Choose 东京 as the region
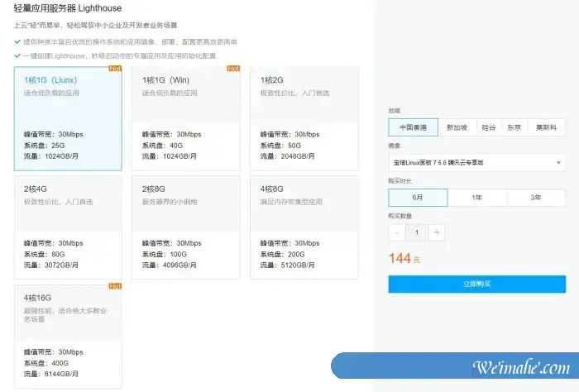This screenshot has width=579, height=392. coord(514,127)
